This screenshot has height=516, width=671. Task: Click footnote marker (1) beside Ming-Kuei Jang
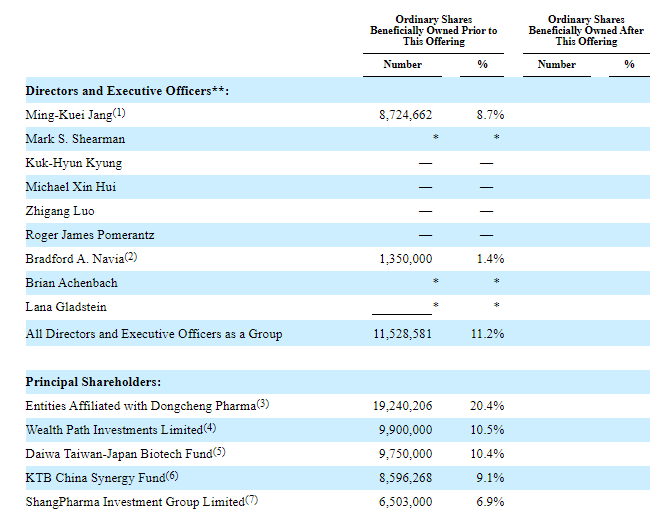119,113
